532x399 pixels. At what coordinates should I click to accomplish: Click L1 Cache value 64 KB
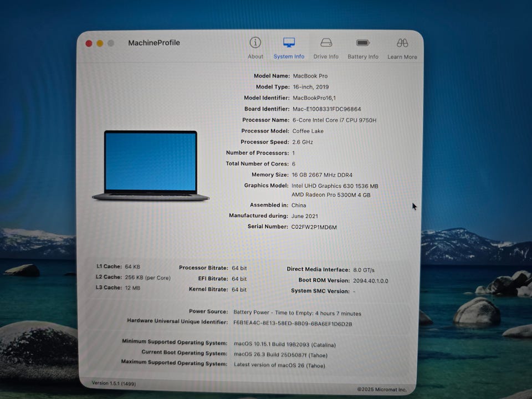[132, 267]
